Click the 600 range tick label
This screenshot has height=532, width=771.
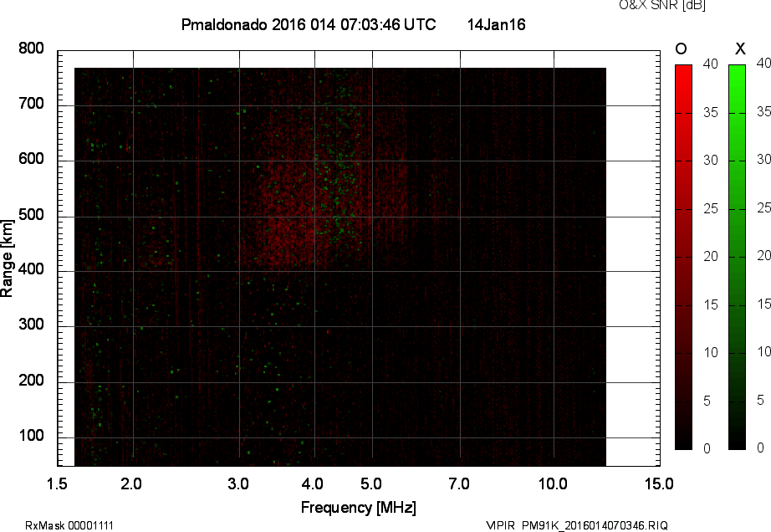click(31, 159)
